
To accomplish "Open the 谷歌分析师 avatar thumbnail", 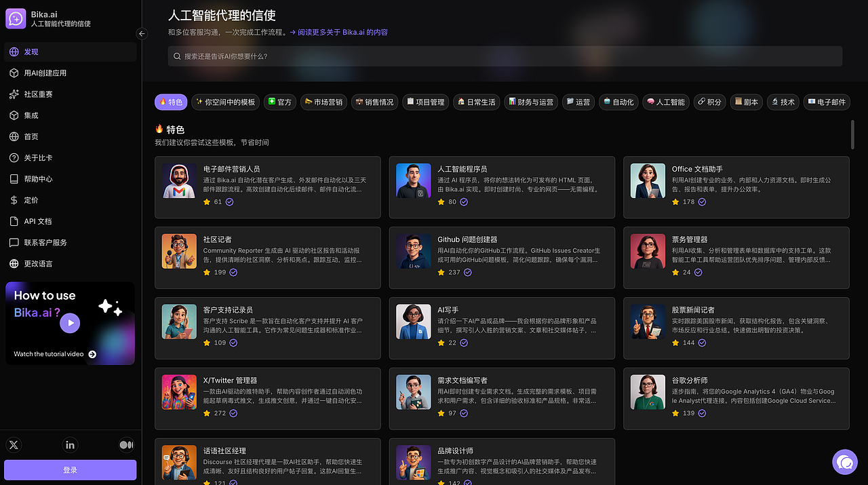I will click(x=648, y=392).
